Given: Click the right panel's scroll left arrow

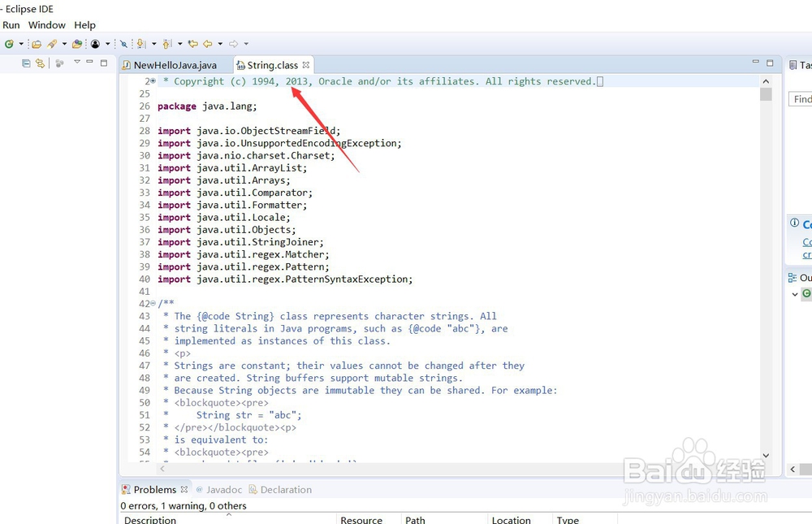Looking at the screenshot, I should (793, 469).
